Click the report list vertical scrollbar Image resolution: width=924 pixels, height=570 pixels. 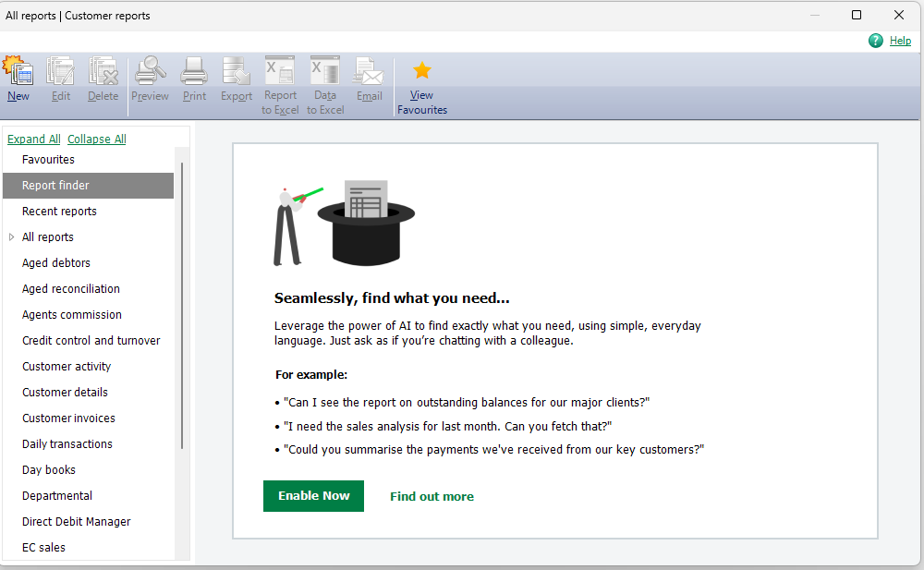182,306
